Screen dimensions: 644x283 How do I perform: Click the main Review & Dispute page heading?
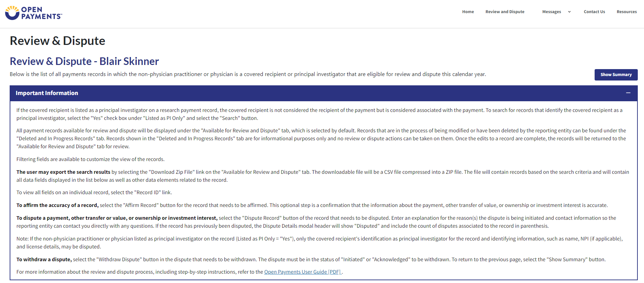[57, 41]
